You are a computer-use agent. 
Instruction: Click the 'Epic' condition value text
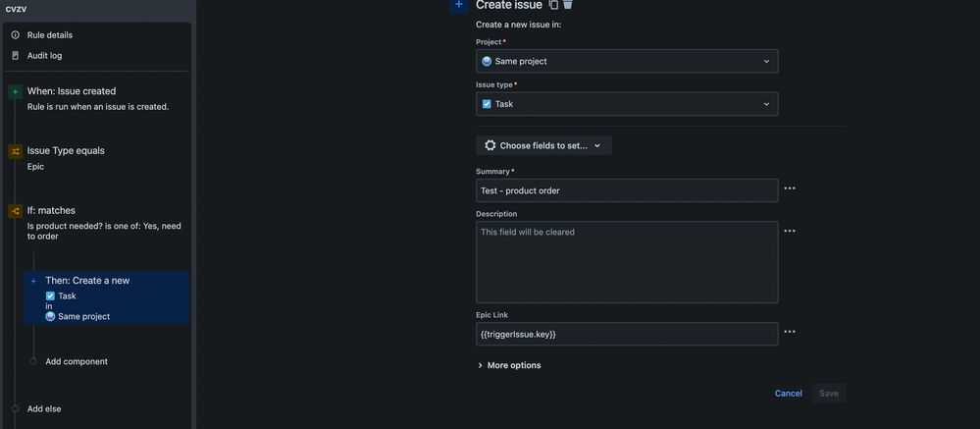35,167
